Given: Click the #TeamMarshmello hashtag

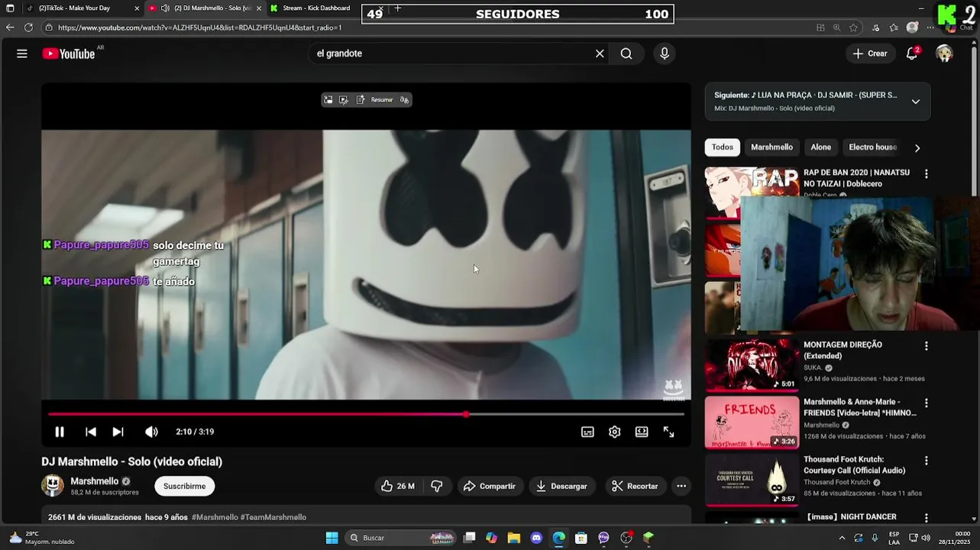Looking at the screenshot, I should (x=273, y=517).
